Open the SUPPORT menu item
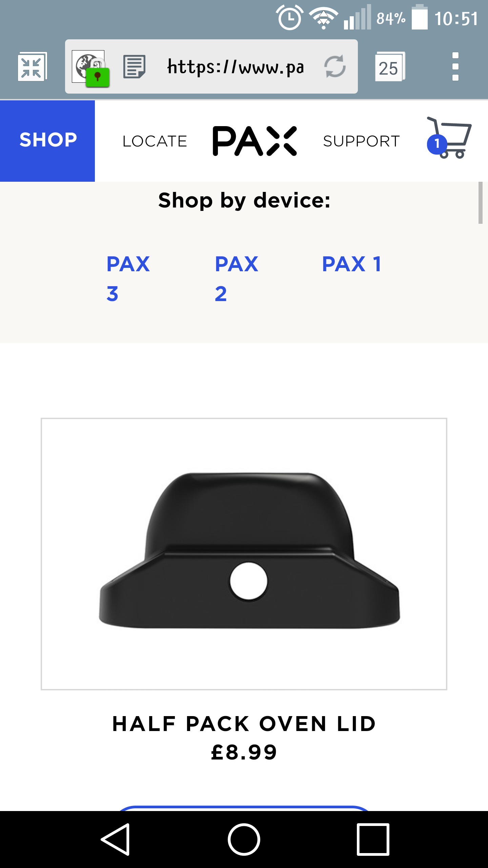 click(x=362, y=141)
